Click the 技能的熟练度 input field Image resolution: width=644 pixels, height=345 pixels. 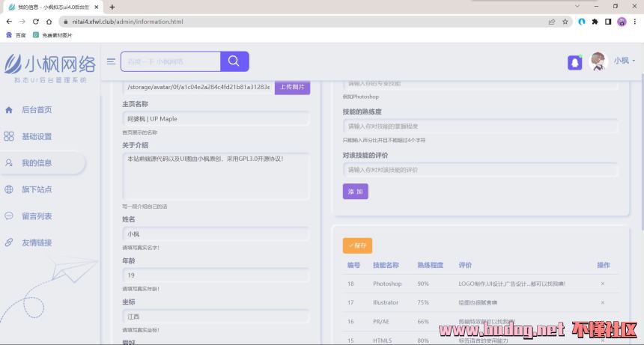tap(481, 126)
